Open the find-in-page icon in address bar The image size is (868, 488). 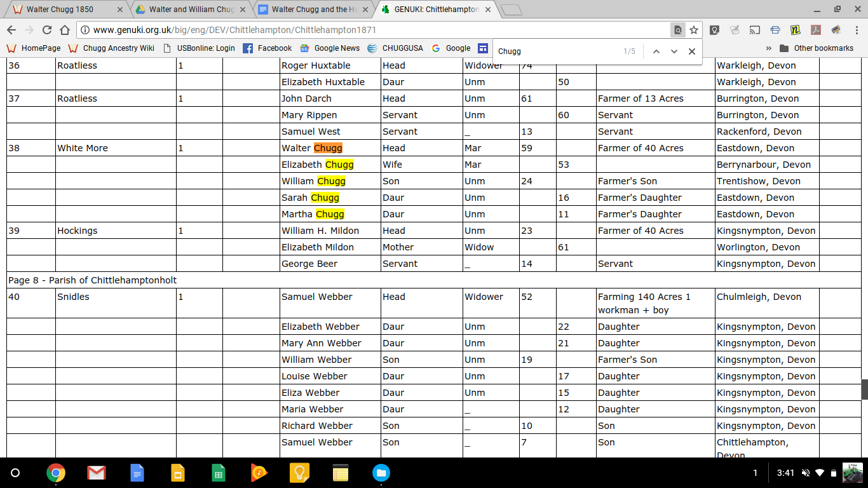(x=678, y=30)
